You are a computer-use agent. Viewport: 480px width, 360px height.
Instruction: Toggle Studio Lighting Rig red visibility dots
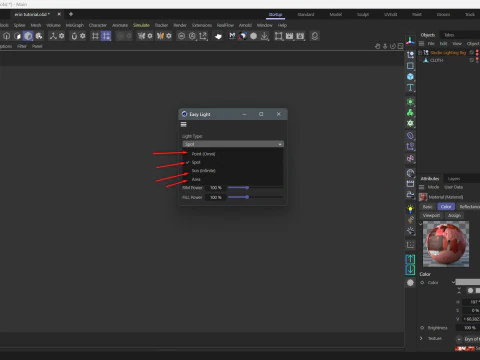[478, 53]
